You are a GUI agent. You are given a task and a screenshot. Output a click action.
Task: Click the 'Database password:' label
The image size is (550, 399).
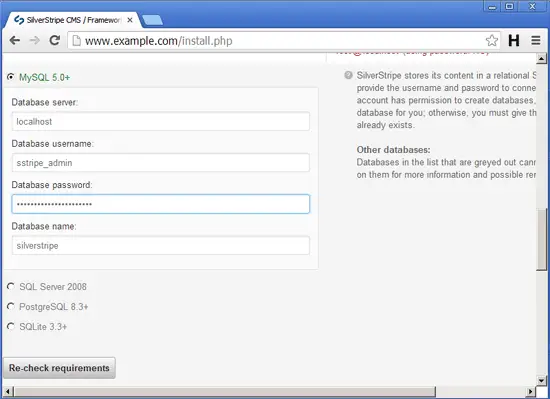click(52, 185)
